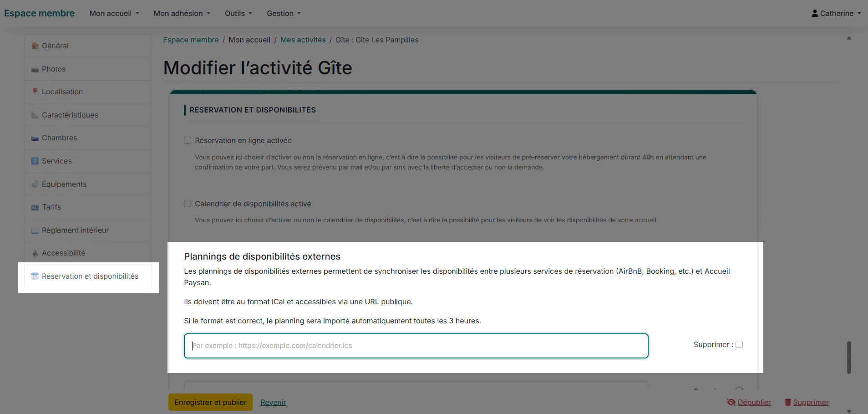
Task: Check the Supprimer box next to URL field
Action: (739, 344)
